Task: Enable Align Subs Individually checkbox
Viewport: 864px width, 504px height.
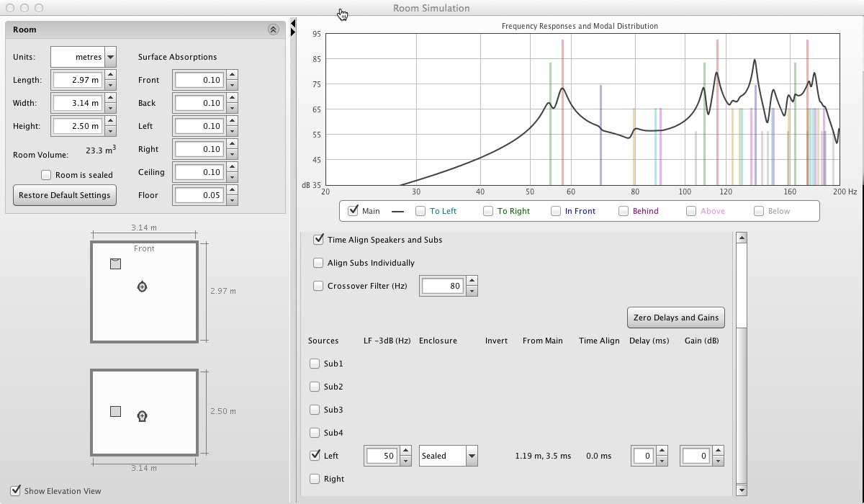Action: [x=318, y=263]
